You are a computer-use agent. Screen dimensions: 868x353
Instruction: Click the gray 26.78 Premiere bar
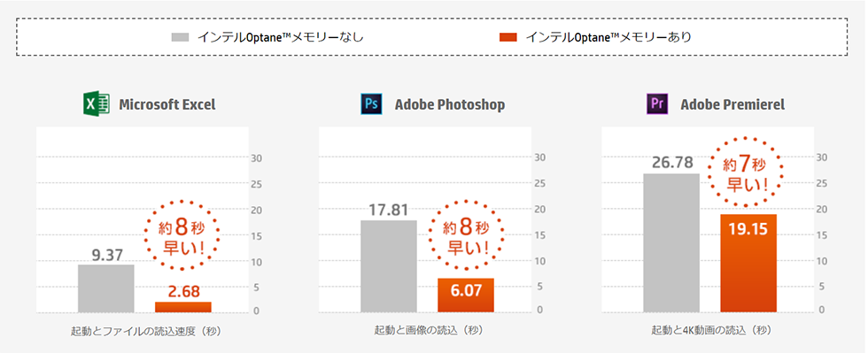coord(671,243)
